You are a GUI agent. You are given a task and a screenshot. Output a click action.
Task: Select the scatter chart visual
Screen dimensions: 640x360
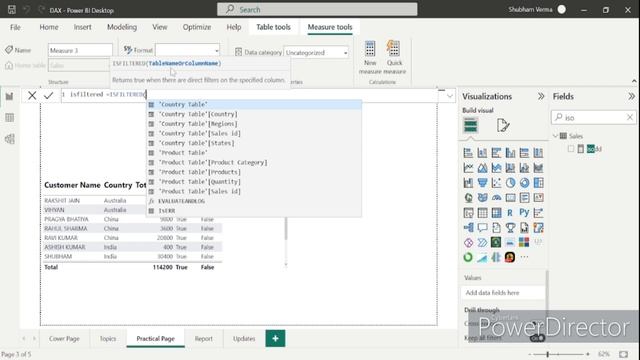click(x=496, y=183)
